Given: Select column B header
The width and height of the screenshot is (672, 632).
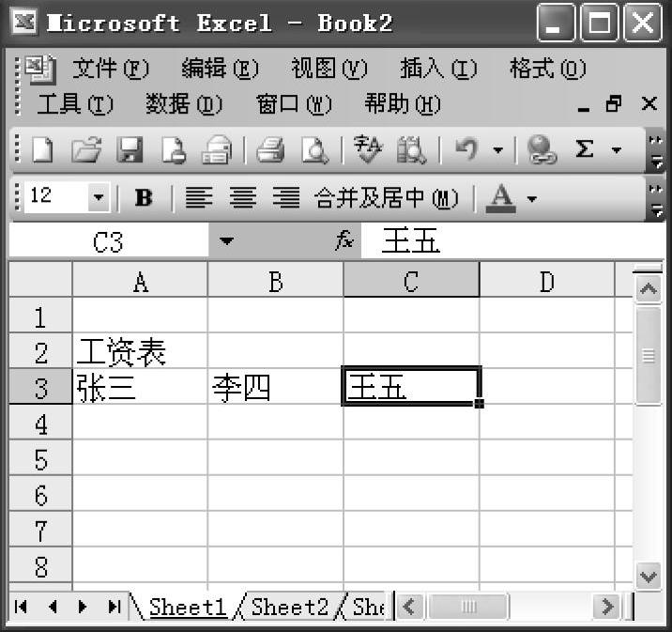Looking at the screenshot, I should pyautogui.click(x=276, y=281).
